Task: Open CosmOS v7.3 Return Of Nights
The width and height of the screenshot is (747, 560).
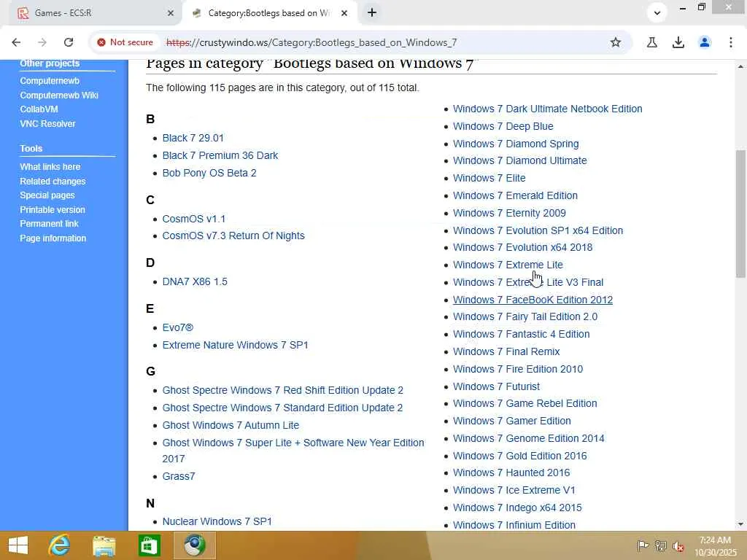Action: pos(233,236)
